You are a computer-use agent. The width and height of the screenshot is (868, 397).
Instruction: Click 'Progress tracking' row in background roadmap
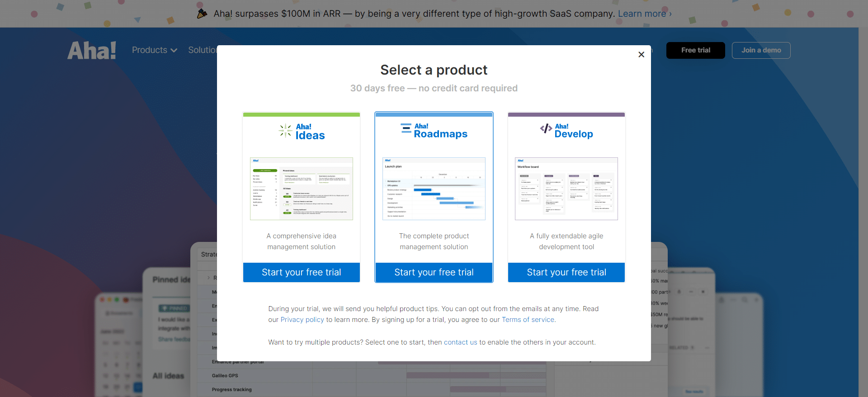[232, 390]
